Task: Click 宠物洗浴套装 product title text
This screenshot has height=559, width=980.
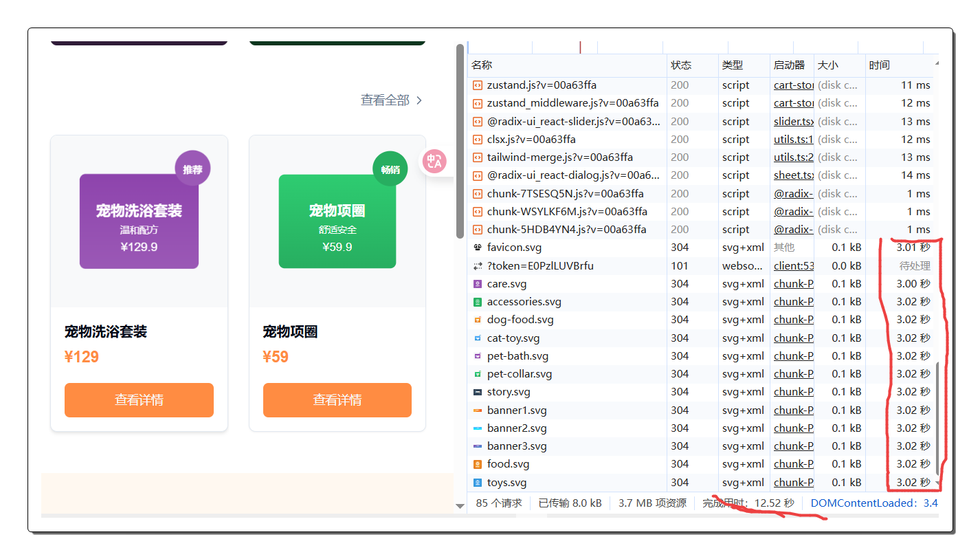Action: click(x=106, y=331)
